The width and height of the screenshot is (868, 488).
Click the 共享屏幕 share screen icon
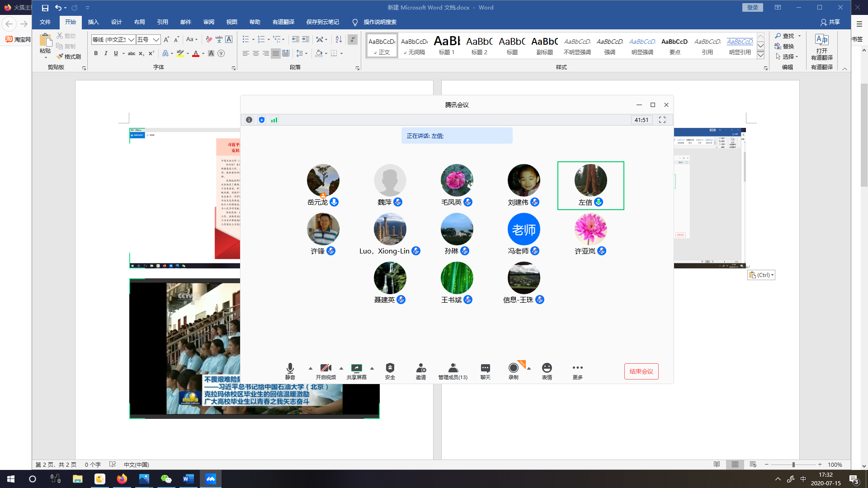tap(356, 368)
